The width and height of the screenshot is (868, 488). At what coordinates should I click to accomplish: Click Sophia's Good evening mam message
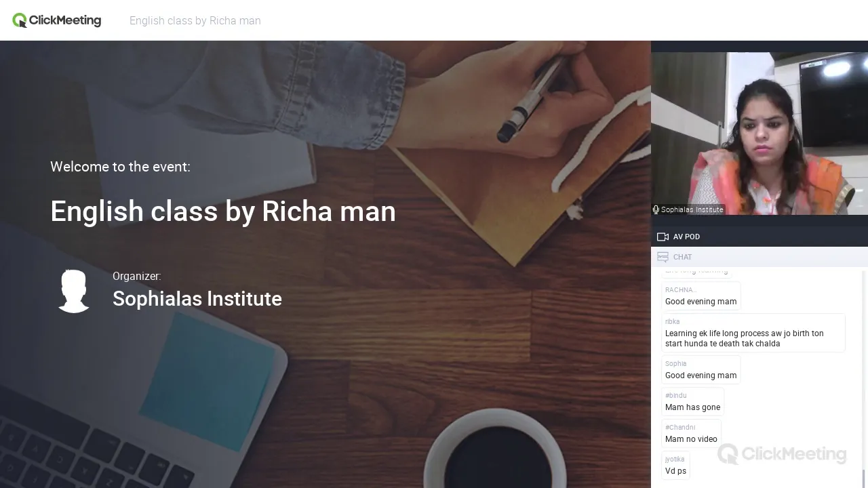(x=701, y=370)
